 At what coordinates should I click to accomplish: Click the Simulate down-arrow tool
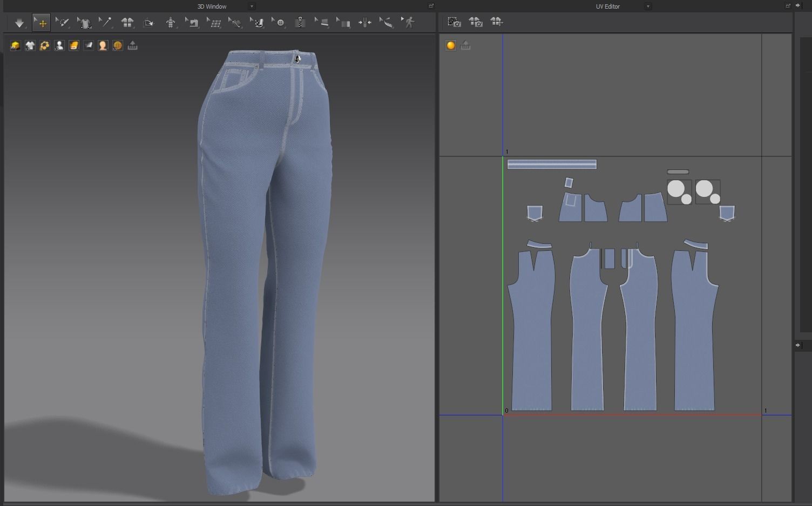(19, 23)
